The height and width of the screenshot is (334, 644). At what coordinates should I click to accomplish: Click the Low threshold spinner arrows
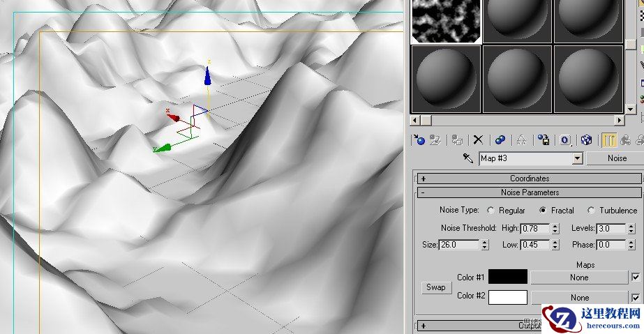(x=555, y=245)
